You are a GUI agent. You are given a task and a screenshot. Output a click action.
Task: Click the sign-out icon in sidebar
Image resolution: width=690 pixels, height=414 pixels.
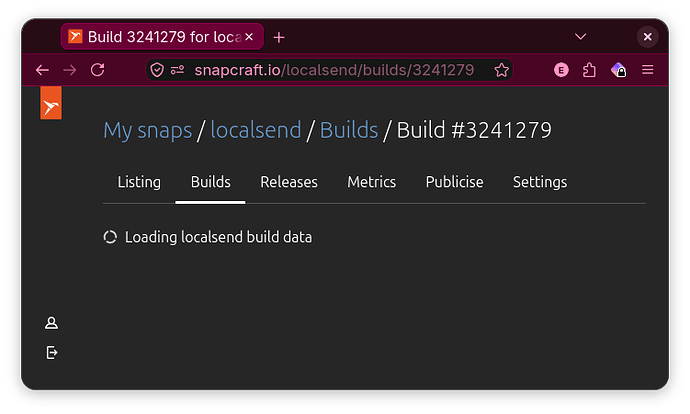tap(52, 352)
